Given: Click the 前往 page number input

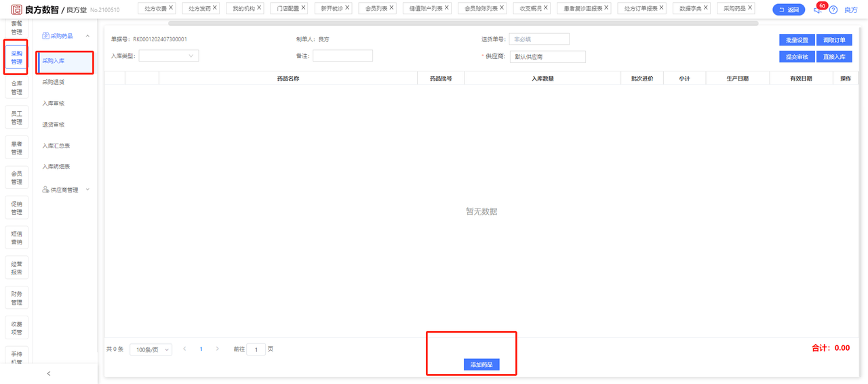Looking at the screenshot, I should tap(256, 349).
